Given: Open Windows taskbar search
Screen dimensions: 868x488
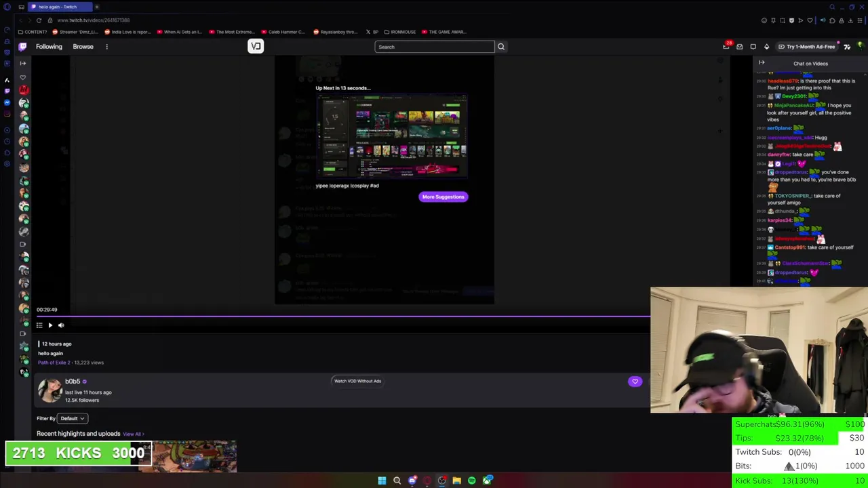Looking at the screenshot, I should tap(397, 481).
